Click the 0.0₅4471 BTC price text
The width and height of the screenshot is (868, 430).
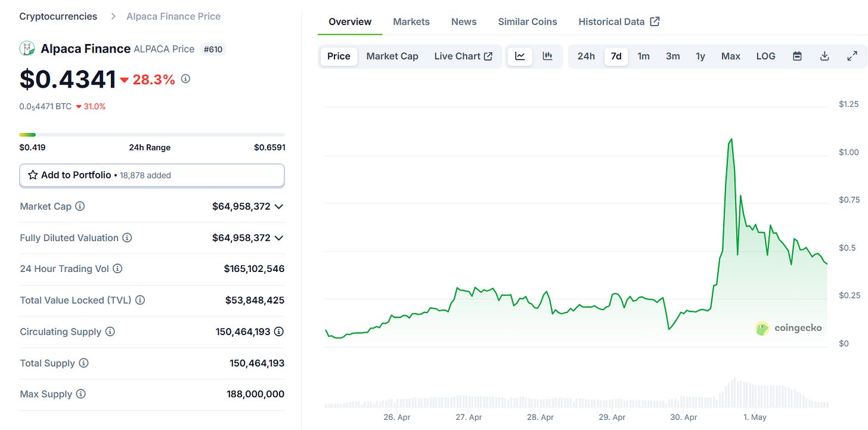[x=45, y=107]
